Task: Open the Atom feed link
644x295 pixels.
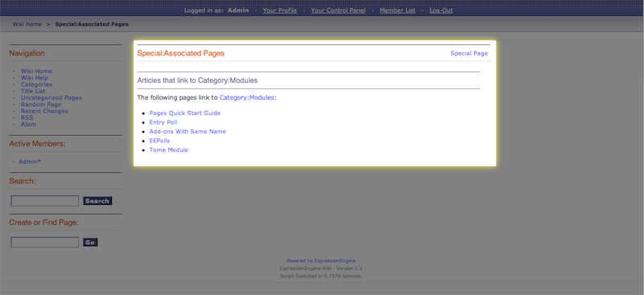Action: click(28, 124)
